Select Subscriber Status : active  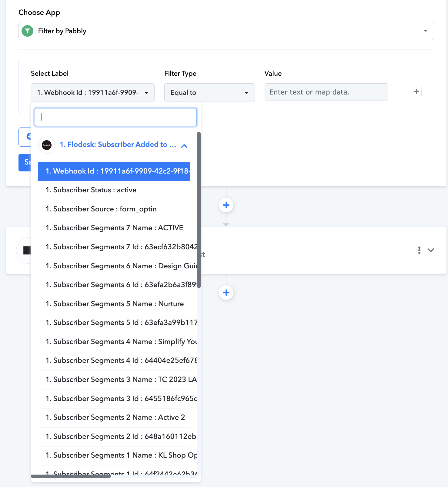(x=114, y=190)
